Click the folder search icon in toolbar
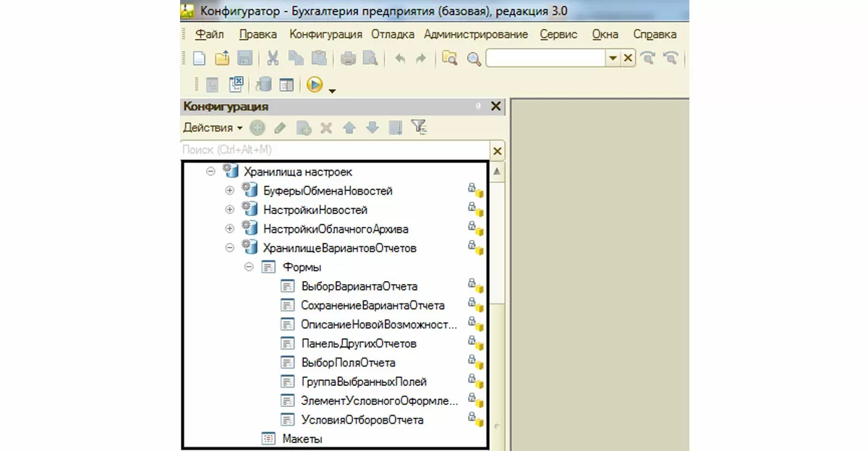The width and height of the screenshot is (868, 451). [450, 59]
